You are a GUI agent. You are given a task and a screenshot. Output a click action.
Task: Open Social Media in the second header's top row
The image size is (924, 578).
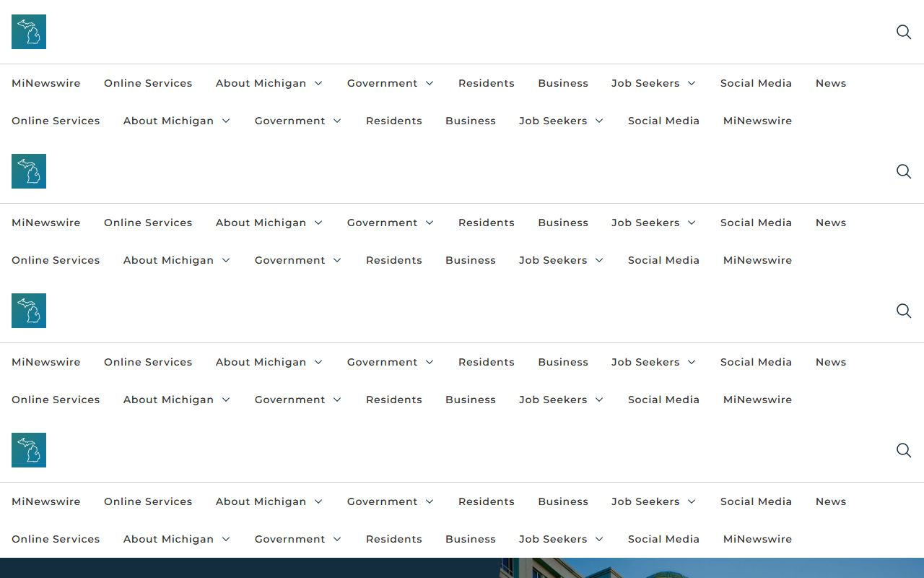pos(756,223)
